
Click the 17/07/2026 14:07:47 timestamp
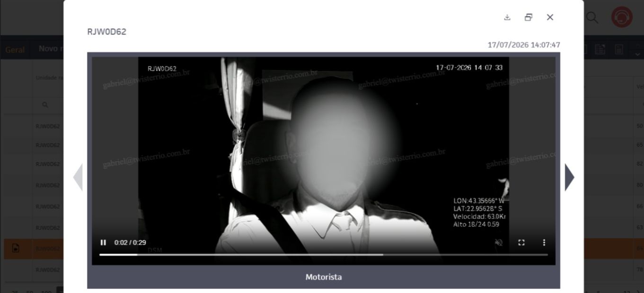tap(524, 45)
